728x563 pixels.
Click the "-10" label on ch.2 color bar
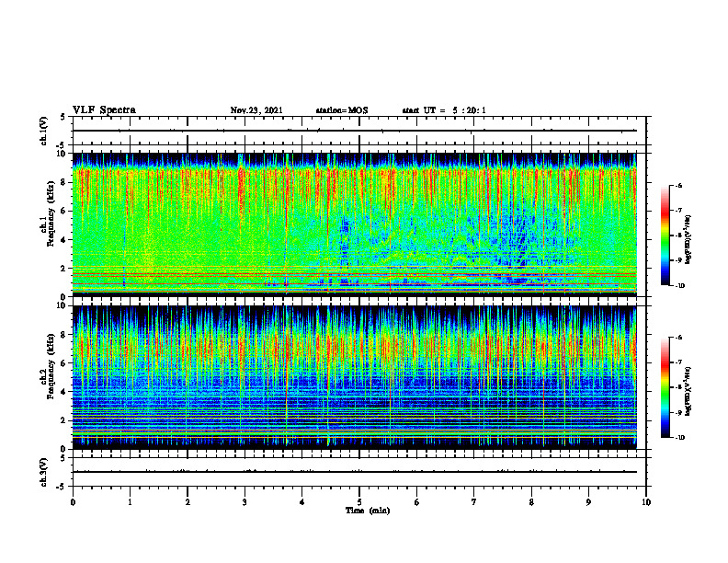pos(679,438)
